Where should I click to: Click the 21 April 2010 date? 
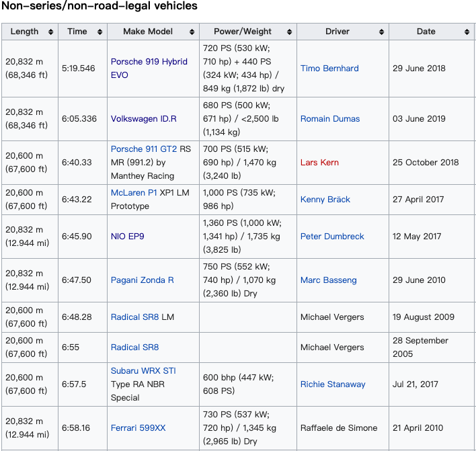tap(418, 428)
